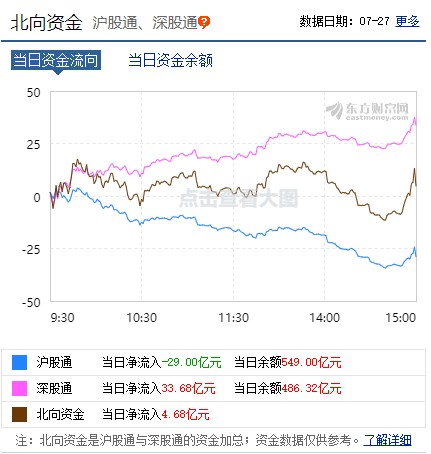
Task: Select the 当日资金流向 tab
Action: coord(56,60)
